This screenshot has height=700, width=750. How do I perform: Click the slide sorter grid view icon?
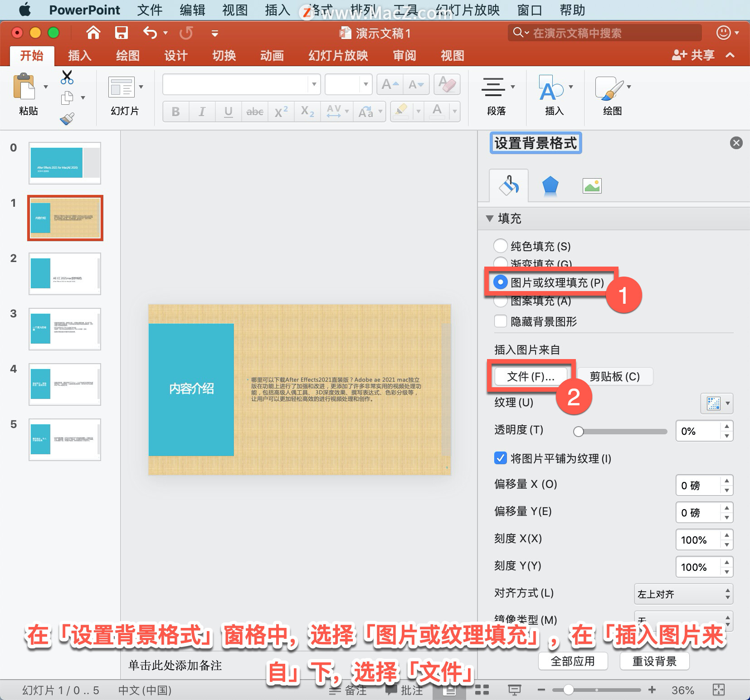point(482,690)
